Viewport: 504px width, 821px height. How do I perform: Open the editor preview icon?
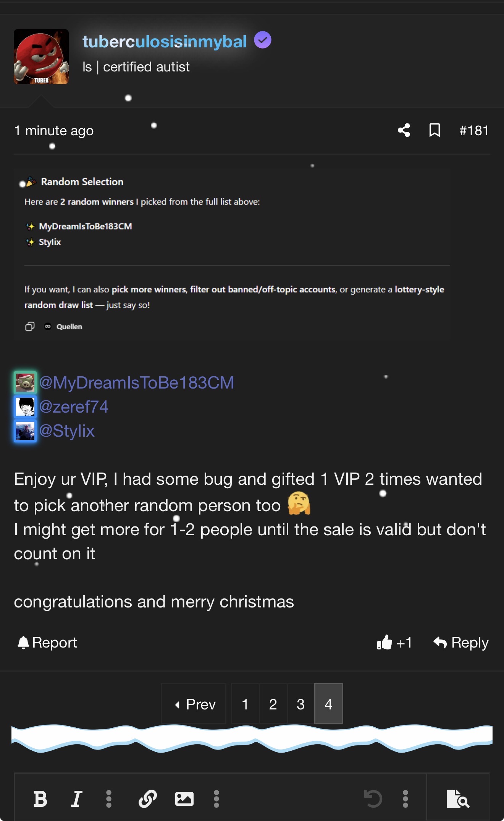458,799
